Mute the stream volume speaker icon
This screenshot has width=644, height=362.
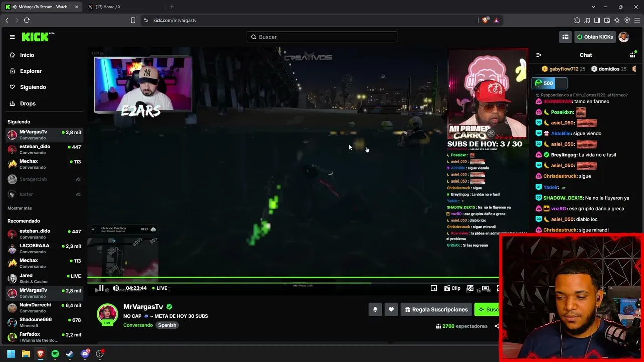pos(116,288)
